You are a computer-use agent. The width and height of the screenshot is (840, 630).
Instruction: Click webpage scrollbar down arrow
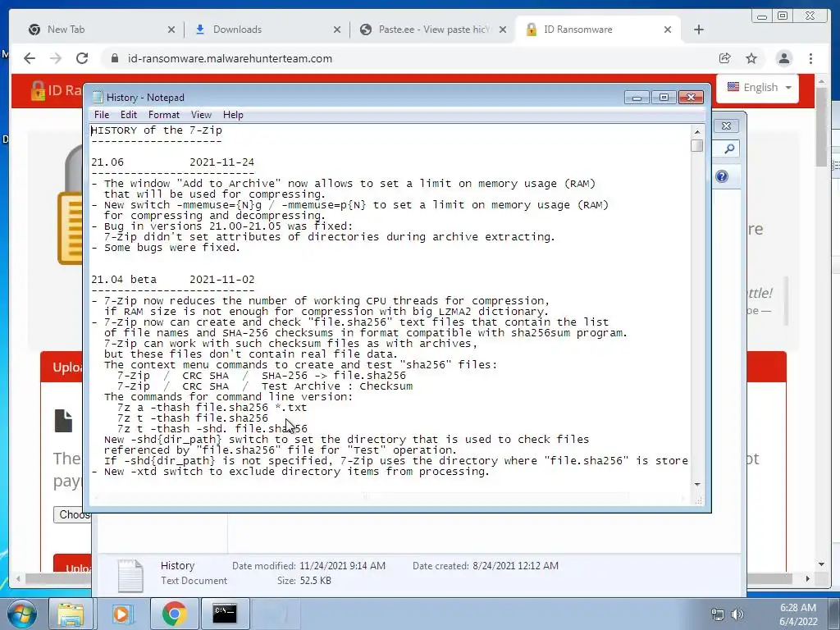click(x=822, y=564)
